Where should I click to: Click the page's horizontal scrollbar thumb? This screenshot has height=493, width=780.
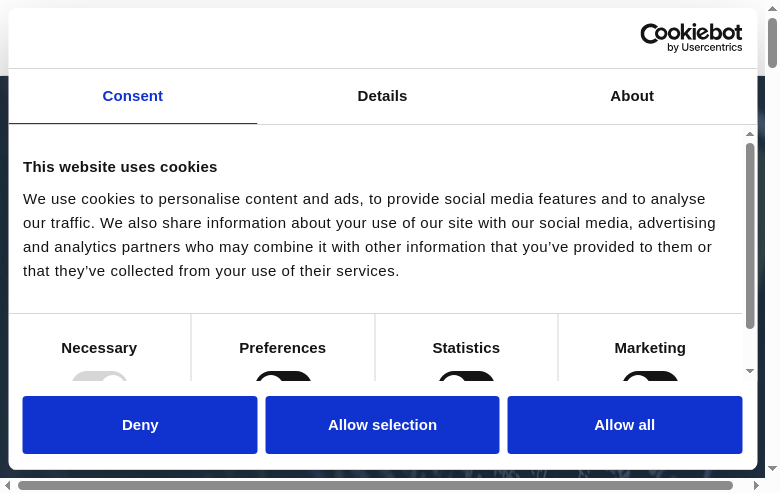pos(375,486)
